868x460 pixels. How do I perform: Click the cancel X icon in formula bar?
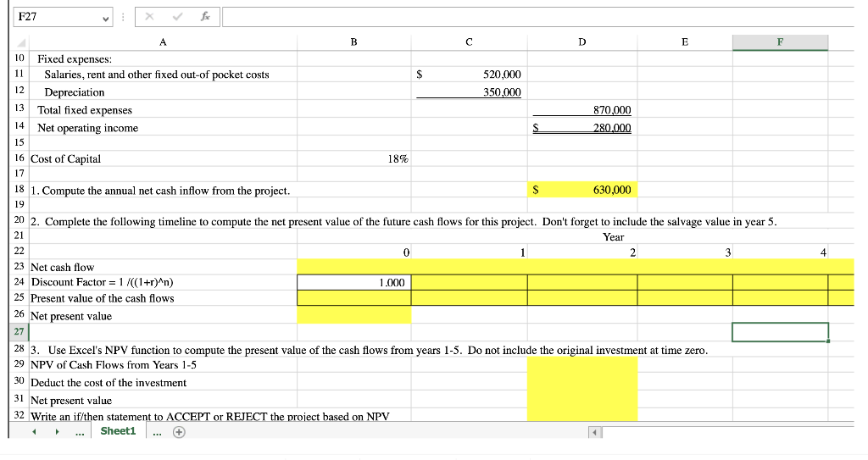click(149, 17)
